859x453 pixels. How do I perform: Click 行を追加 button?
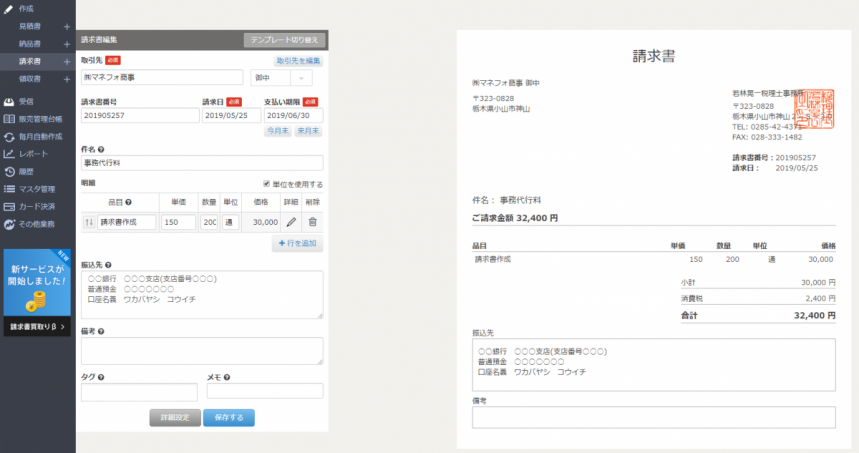coord(297,243)
